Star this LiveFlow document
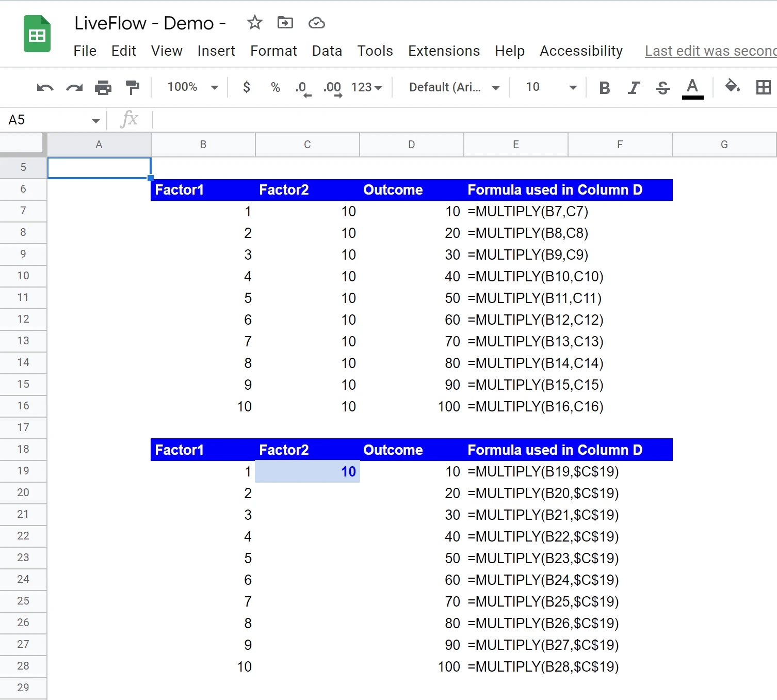 (254, 23)
